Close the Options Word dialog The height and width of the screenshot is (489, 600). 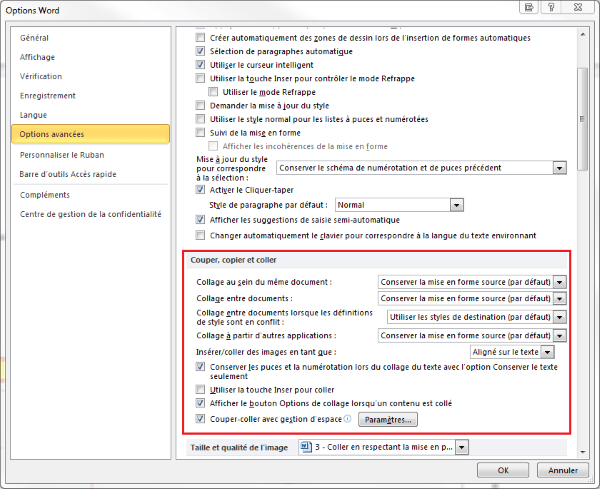(578, 7)
